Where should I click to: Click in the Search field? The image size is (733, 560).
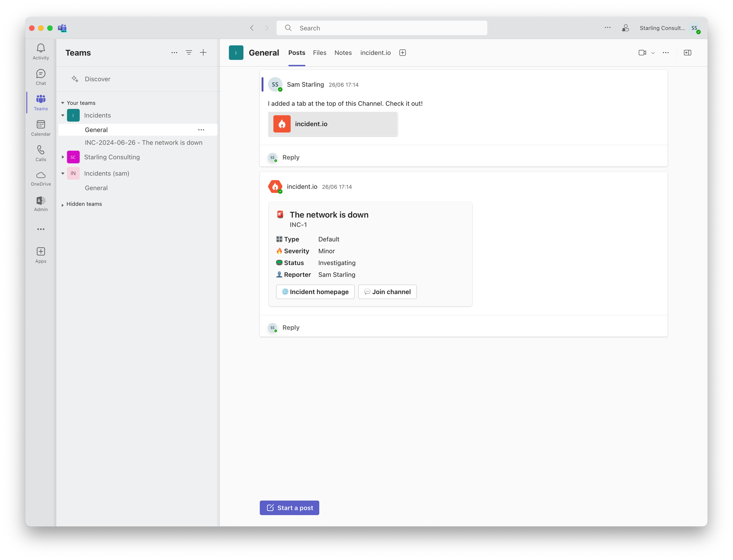tap(381, 28)
